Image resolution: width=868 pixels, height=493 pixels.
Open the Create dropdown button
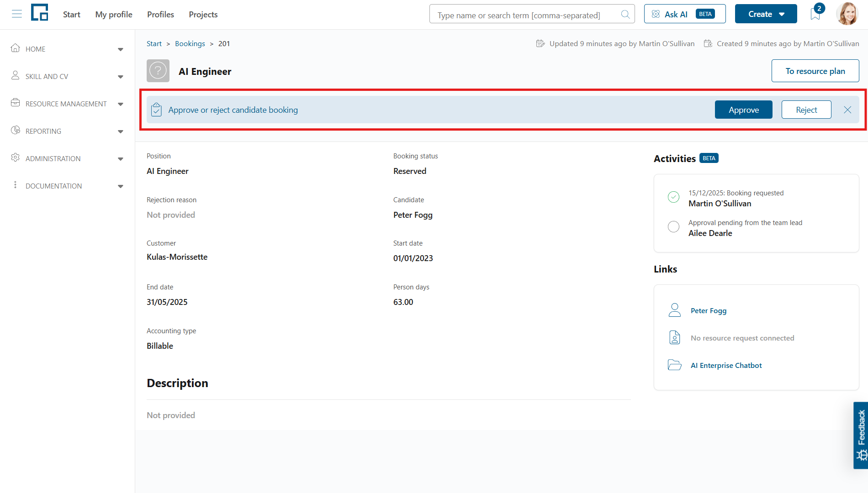pyautogui.click(x=766, y=14)
